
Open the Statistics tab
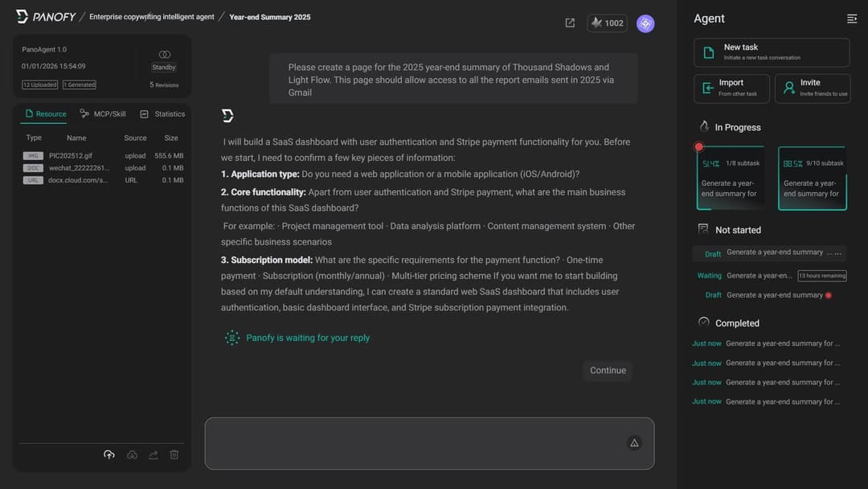(x=162, y=113)
